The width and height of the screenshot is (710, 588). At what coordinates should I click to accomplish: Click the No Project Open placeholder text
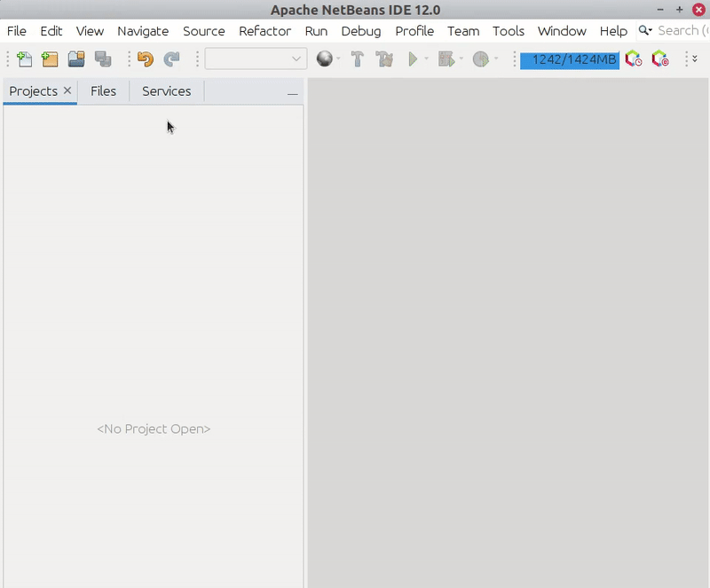(154, 428)
